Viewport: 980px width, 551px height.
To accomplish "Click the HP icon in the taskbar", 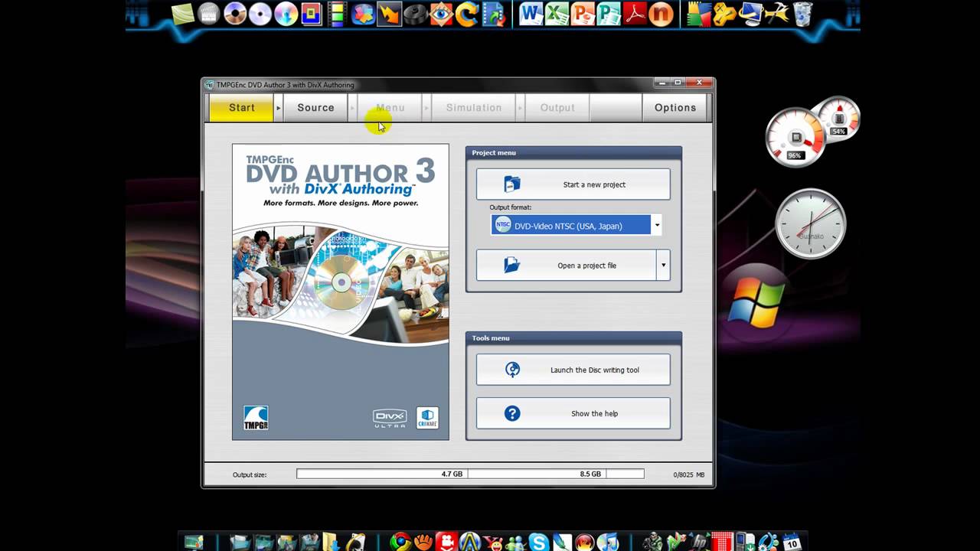I will pyautogui.click(x=700, y=542).
